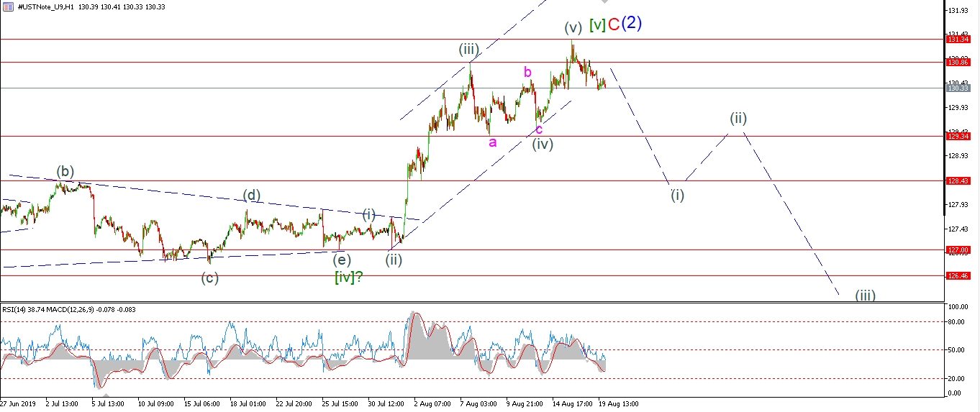
Task: Click the 15 Jul 06:00 time label
Action: [201, 403]
